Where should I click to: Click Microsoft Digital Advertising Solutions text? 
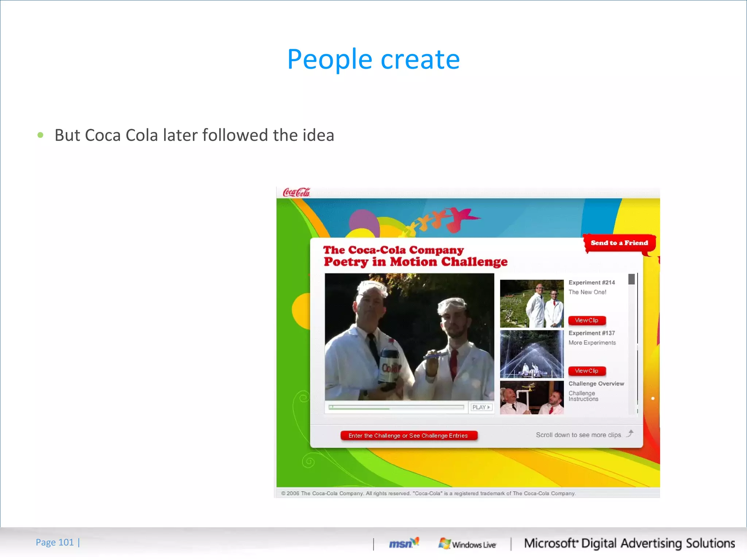(x=629, y=543)
